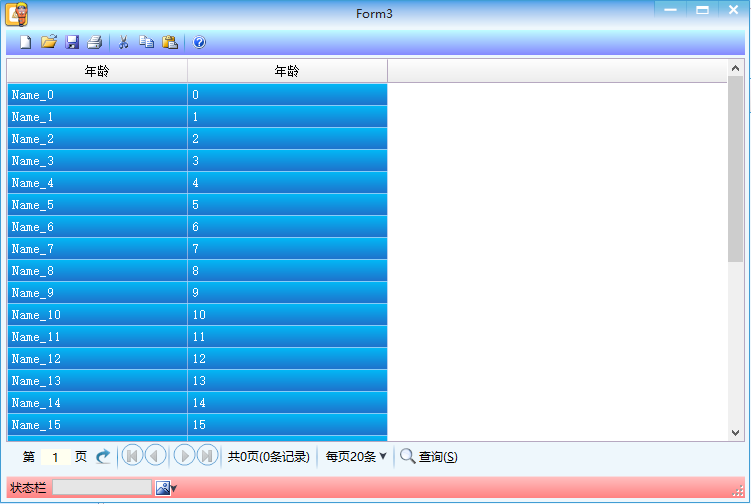The width and height of the screenshot is (751, 504).
Task: Click the status bar progress field
Action: pyautogui.click(x=102, y=487)
